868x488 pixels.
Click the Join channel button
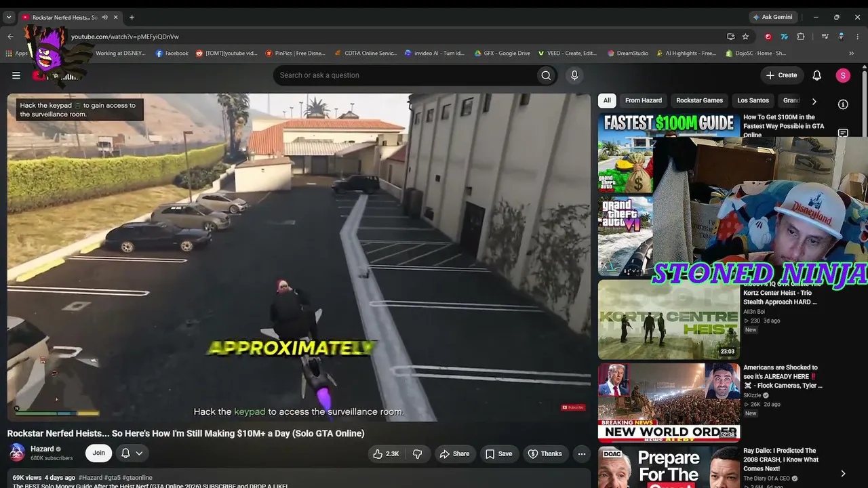pos(98,453)
